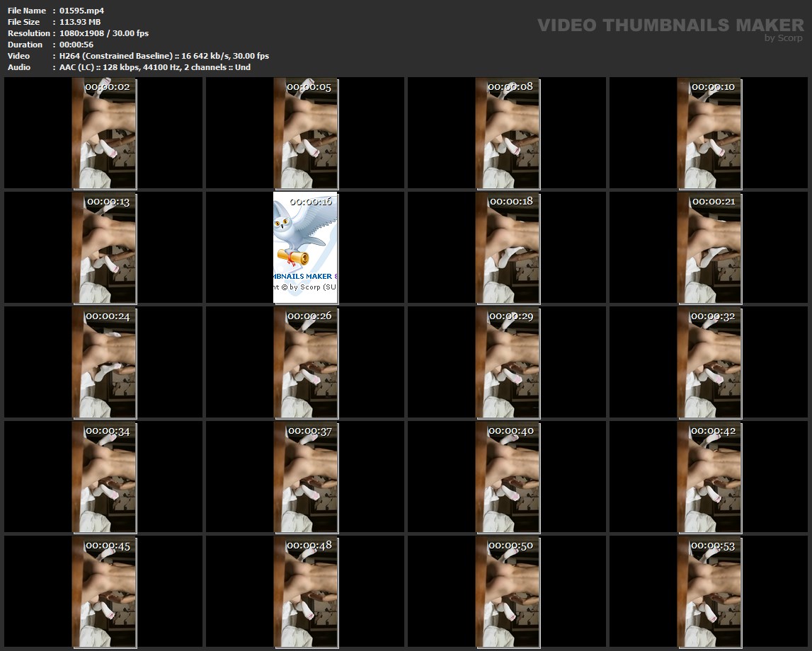Click the thumbnail labeled 00:00:21
The width and height of the screenshot is (812, 651).
click(709, 248)
